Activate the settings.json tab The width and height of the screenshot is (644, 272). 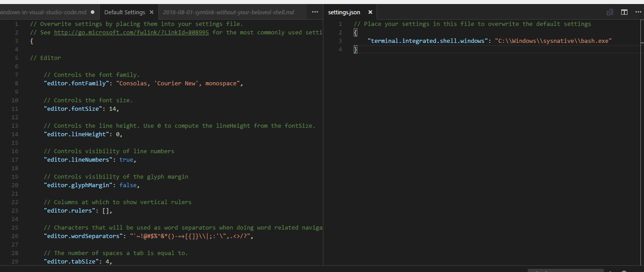click(x=344, y=12)
